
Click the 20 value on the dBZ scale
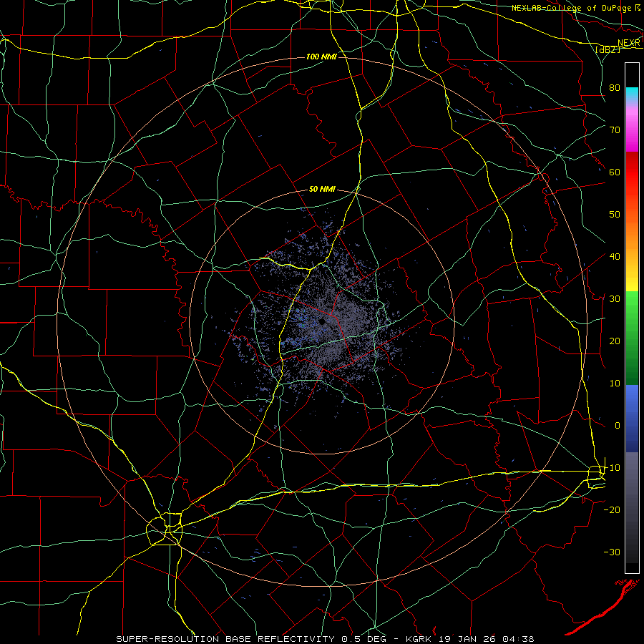tap(615, 341)
